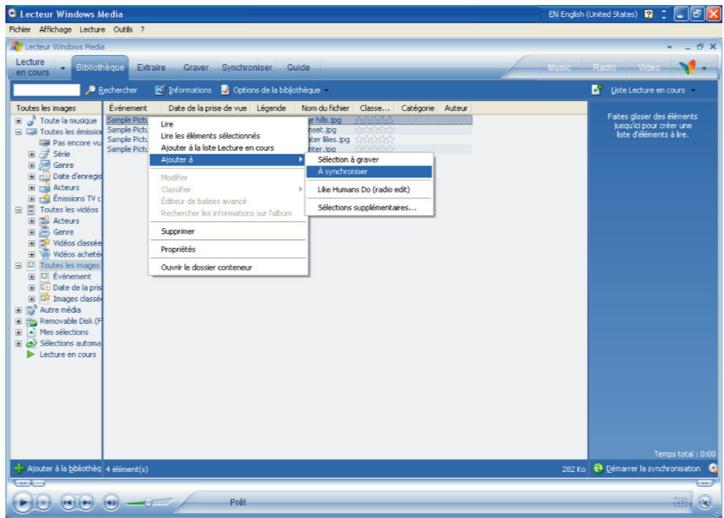Click the Catégorie column header
This screenshot has width=724, height=518.
417,108
